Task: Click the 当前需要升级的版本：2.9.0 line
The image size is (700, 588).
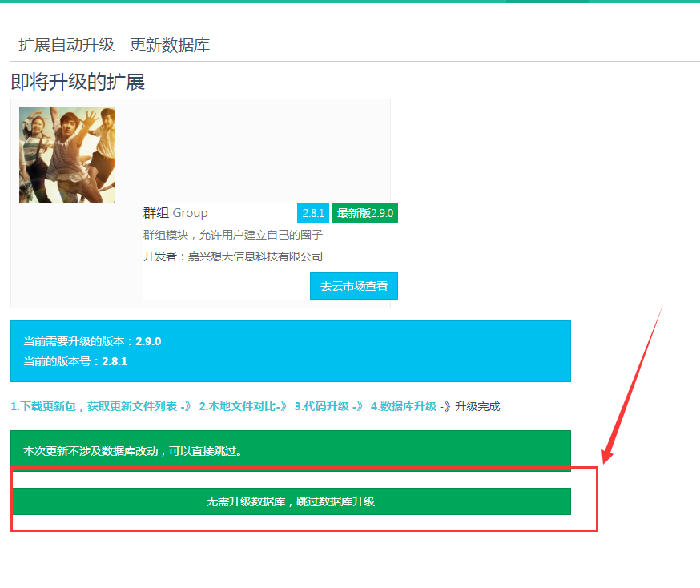Action: [92, 341]
